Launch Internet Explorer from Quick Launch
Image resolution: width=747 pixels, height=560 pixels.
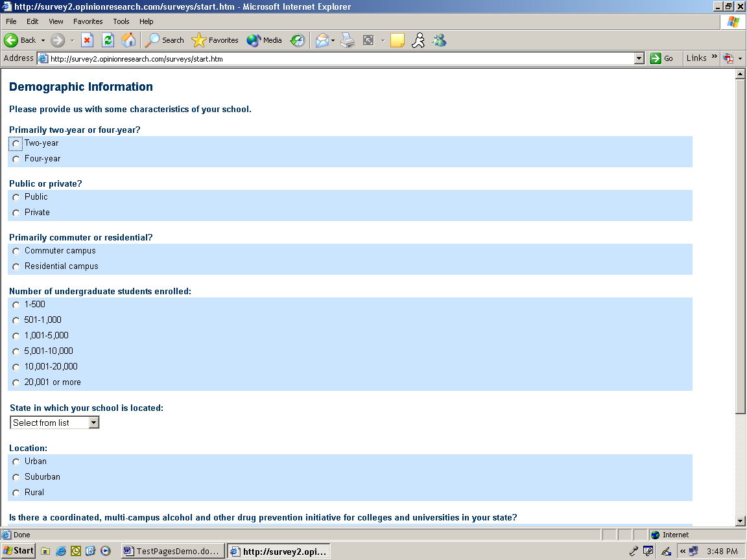(x=60, y=551)
